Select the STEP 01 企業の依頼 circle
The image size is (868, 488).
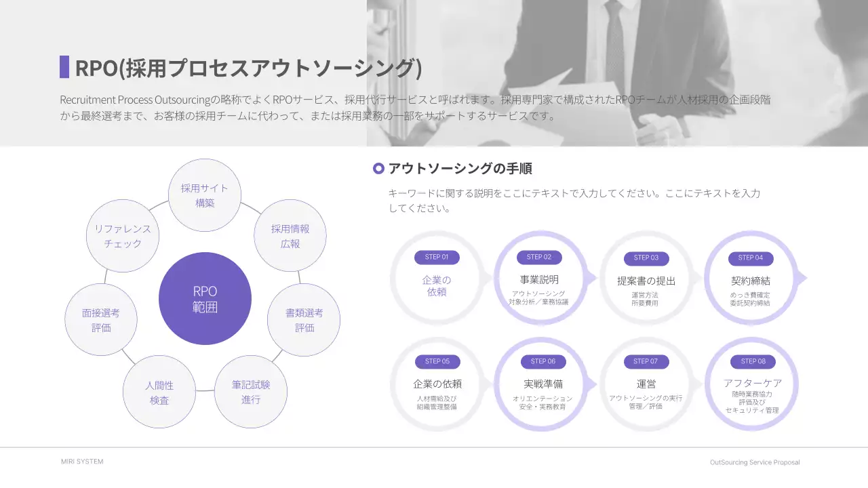click(x=437, y=279)
